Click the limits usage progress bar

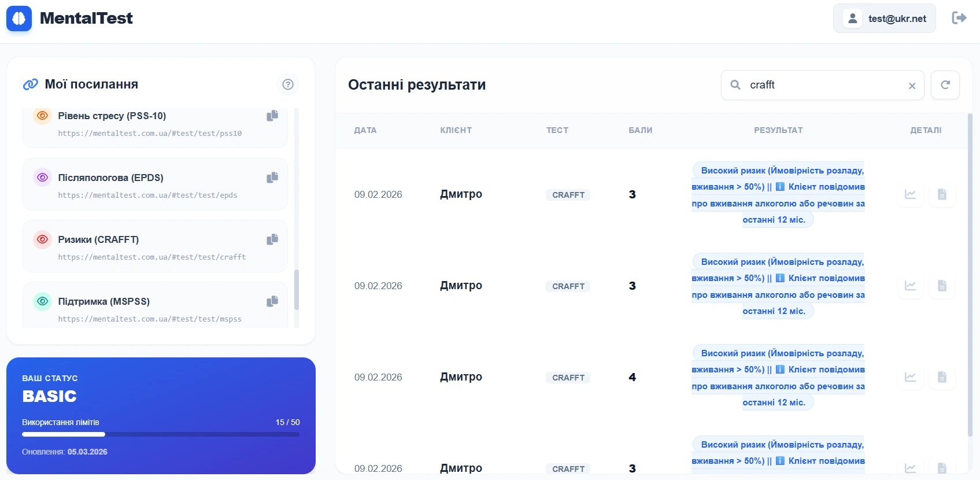pos(161,434)
